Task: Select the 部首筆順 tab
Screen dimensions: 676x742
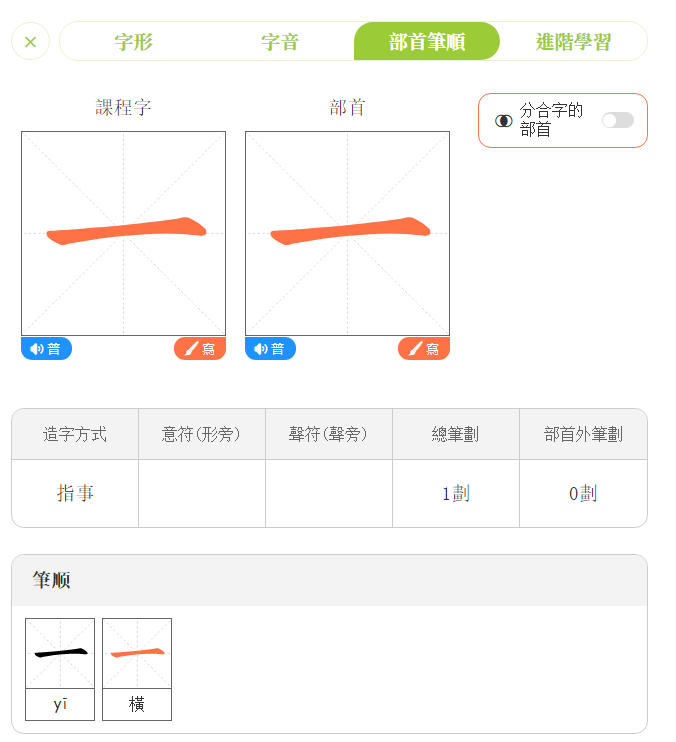Action: 427,42
